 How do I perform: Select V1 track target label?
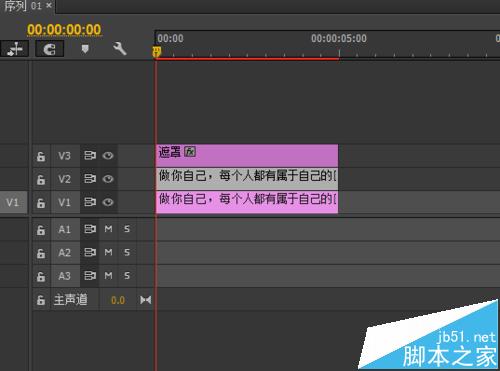[65, 203]
